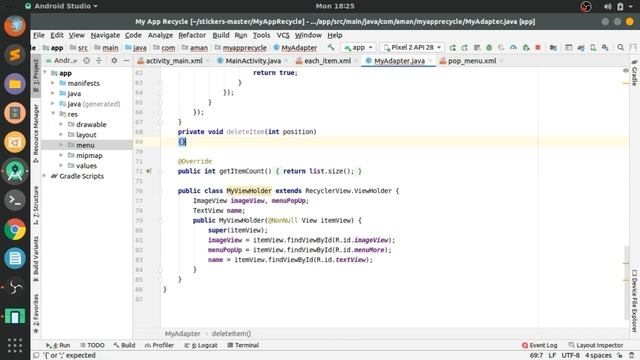Image resolution: width=640 pixels, height=360 pixels.
Task: Toggle the Build Variants tool window
Action: click(36, 259)
